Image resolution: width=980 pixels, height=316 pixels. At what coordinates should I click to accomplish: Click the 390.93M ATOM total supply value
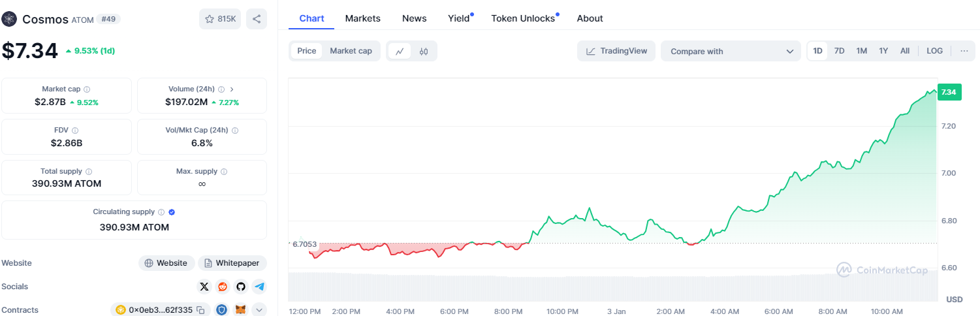(x=67, y=183)
